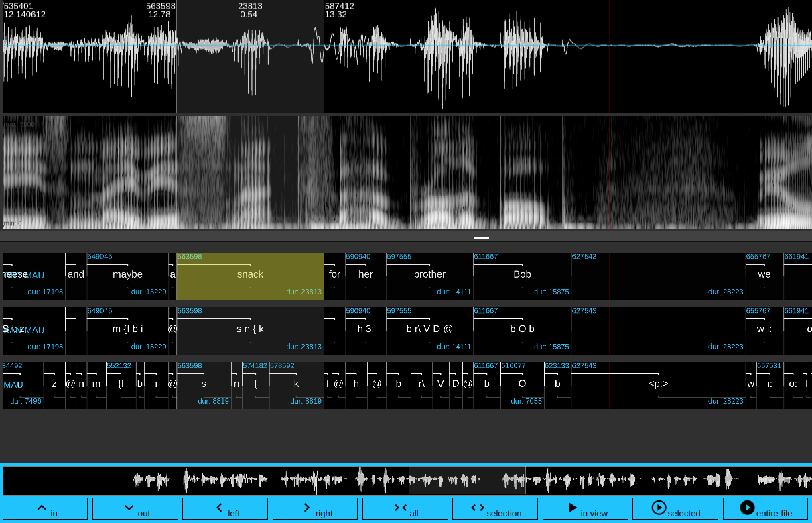Play the entire file
The height and width of the screenshot is (523, 812).
[x=765, y=508]
